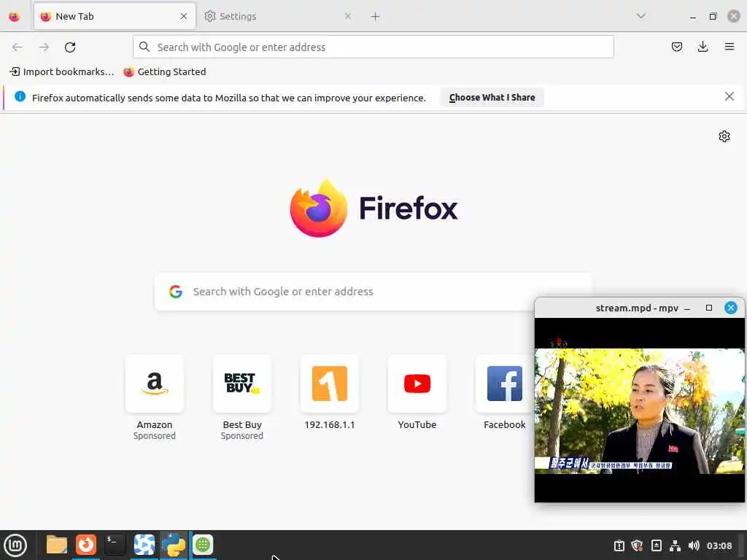Open the clipboard tray icon
The width and height of the screenshot is (747, 560).
[619, 545]
